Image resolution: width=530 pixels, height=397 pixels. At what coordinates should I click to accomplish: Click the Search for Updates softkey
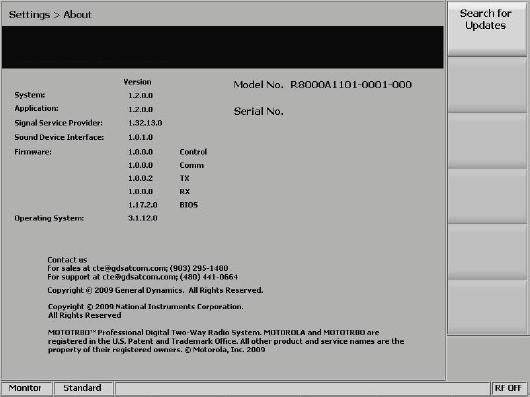[486, 29]
